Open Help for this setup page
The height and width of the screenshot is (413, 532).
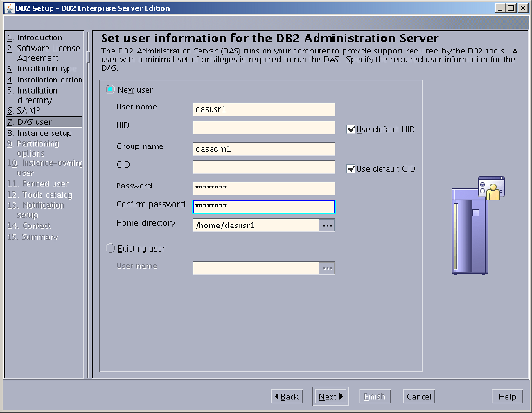pyautogui.click(x=507, y=396)
